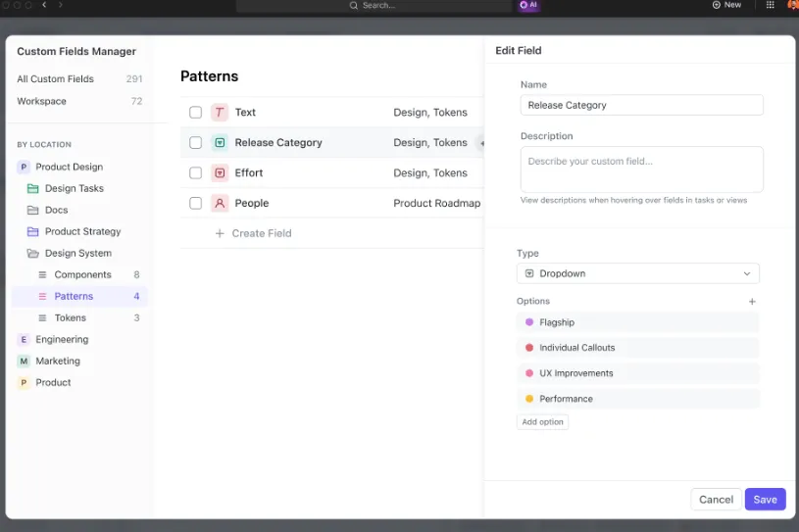Select the Individual Callouts option row
Image resolution: width=799 pixels, height=532 pixels.
click(x=638, y=348)
